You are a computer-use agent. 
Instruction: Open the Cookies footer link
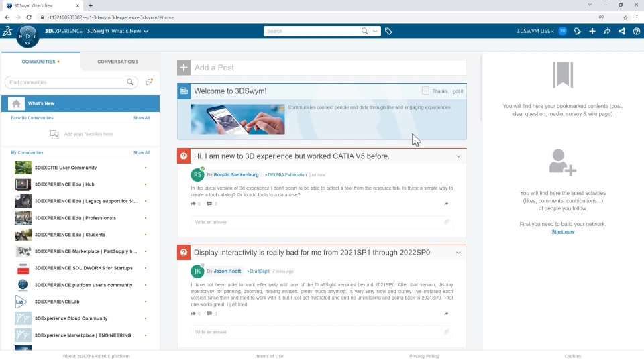[x=572, y=356]
